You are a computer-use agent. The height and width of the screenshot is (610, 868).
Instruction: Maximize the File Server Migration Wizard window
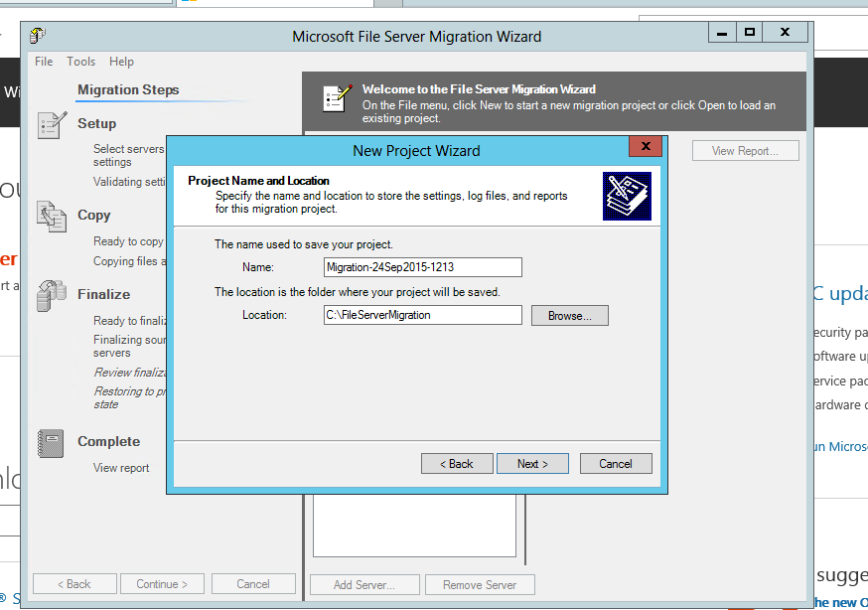click(x=750, y=33)
